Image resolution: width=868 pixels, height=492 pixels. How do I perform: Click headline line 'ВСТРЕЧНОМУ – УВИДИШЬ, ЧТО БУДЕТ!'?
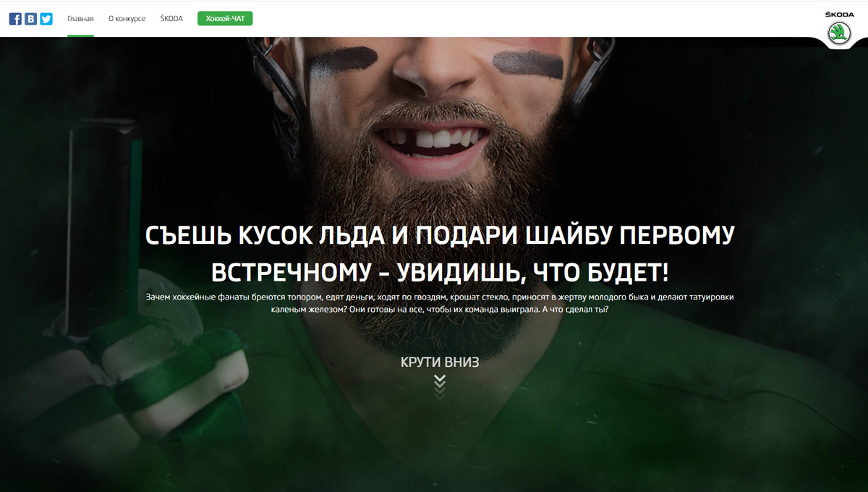tap(440, 273)
